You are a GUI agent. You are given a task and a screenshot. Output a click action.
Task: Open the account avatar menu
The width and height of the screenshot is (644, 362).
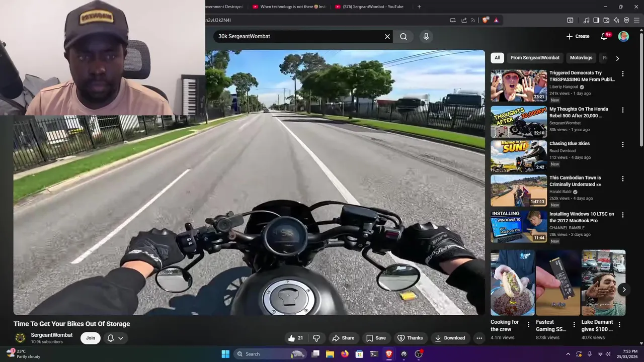(623, 36)
